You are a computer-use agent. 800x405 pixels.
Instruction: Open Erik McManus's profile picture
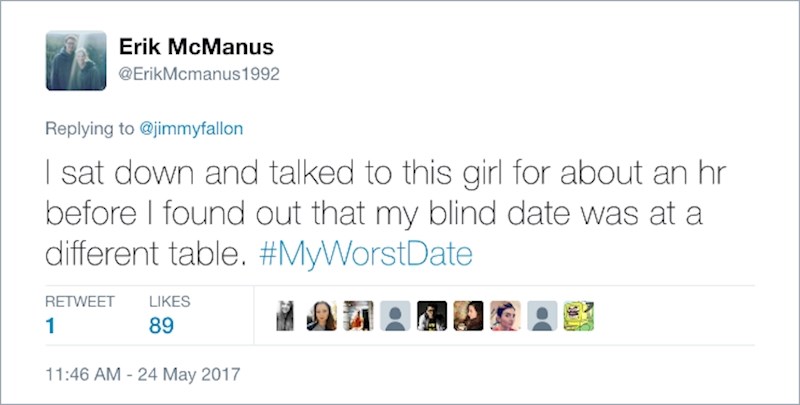76,60
